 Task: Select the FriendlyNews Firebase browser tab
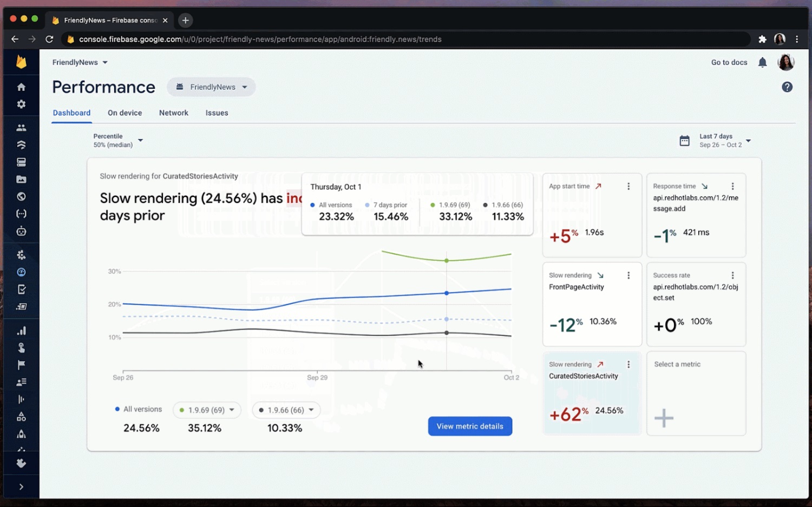tap(110, 20)
